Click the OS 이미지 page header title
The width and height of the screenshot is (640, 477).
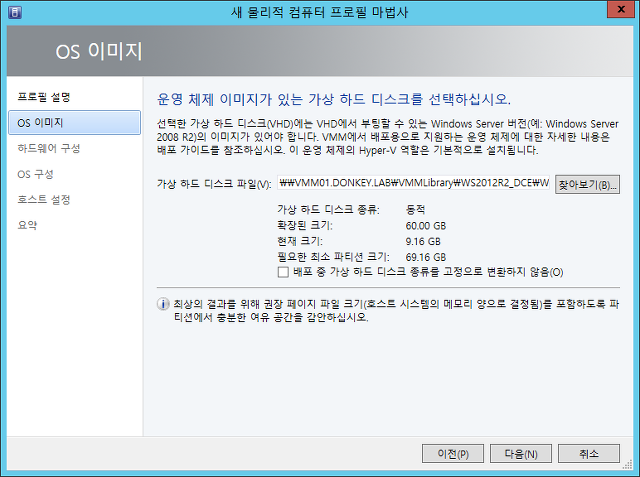tap(99, 51)
